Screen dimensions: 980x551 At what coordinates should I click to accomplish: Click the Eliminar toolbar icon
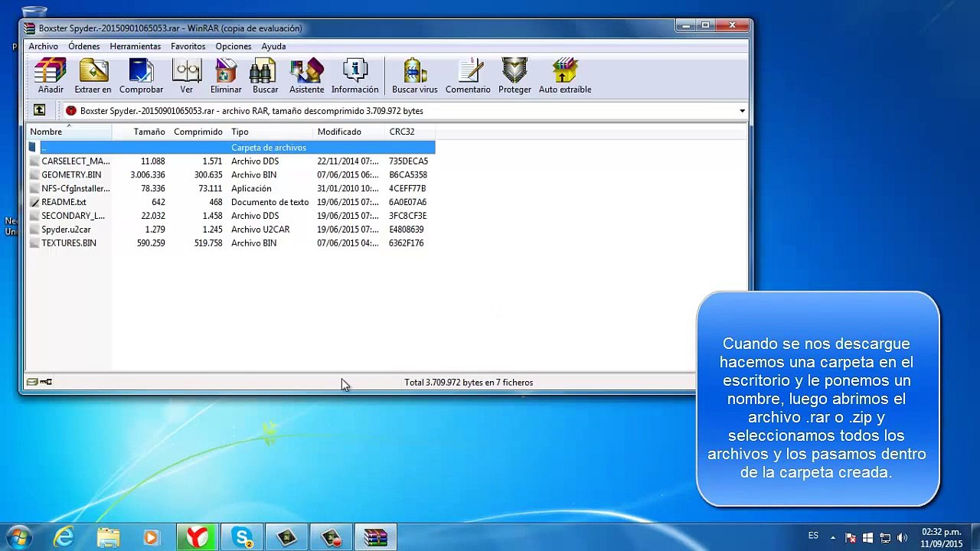(226, 71)
